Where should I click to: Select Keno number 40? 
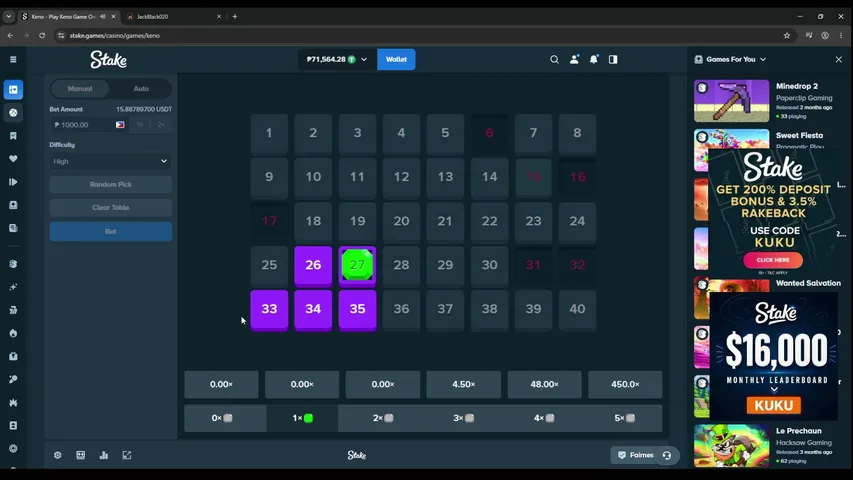coord(577,310)
